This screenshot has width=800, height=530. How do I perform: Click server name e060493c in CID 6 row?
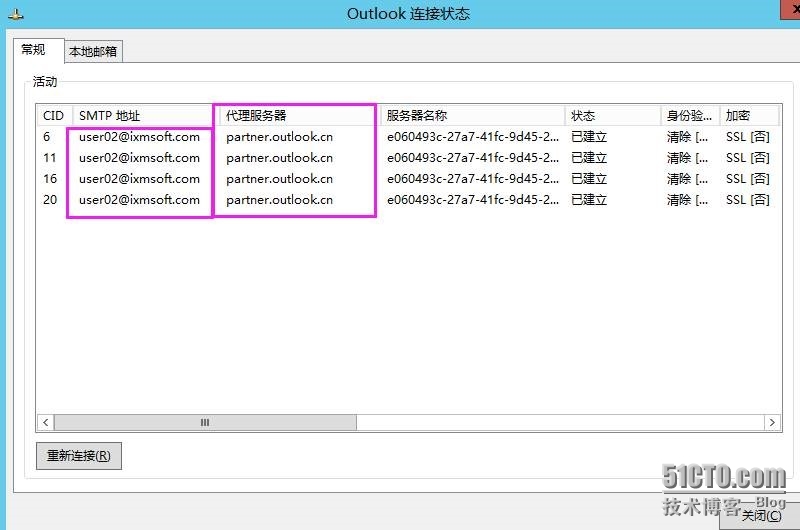(472, 137)
